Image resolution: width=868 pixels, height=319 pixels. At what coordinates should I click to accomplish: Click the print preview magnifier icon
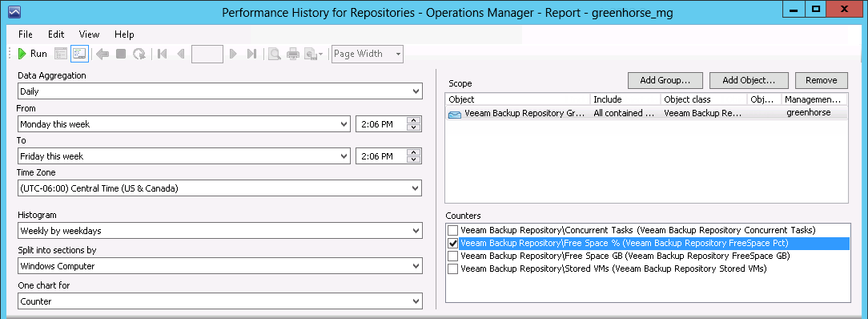[274, 54]
